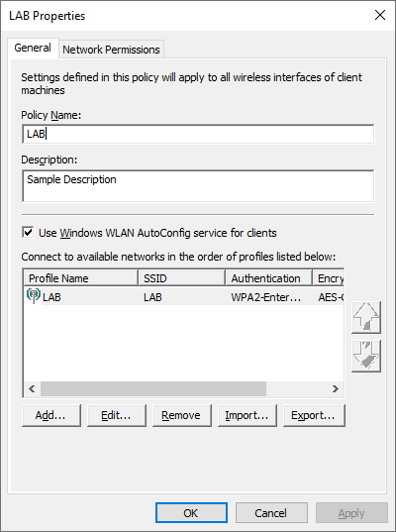Switch to the Network Permissions tab
This screenshot has height=532, width=396.
point(111,50)
